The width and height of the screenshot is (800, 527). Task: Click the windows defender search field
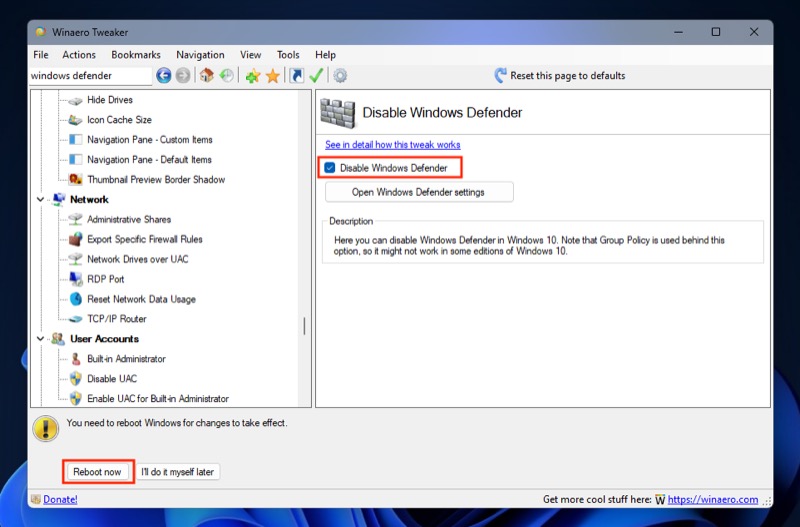(x=90, y=76)
